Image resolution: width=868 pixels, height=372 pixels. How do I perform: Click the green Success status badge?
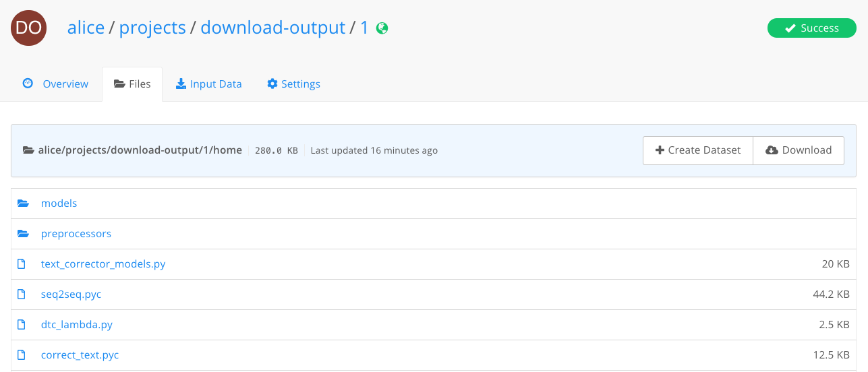812,28
